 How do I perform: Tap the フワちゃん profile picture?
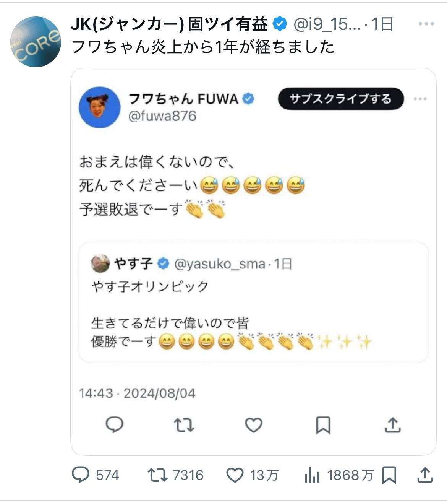99,107
